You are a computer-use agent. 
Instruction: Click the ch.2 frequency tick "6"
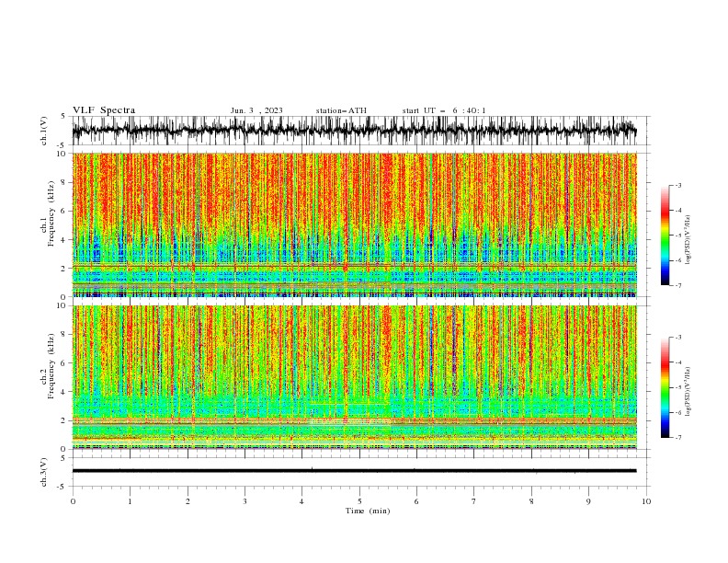point(63,363)
